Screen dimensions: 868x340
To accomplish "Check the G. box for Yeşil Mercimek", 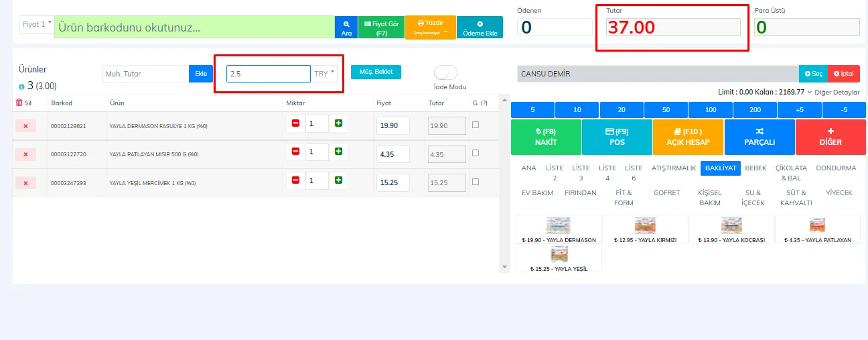I will (476, 180).
